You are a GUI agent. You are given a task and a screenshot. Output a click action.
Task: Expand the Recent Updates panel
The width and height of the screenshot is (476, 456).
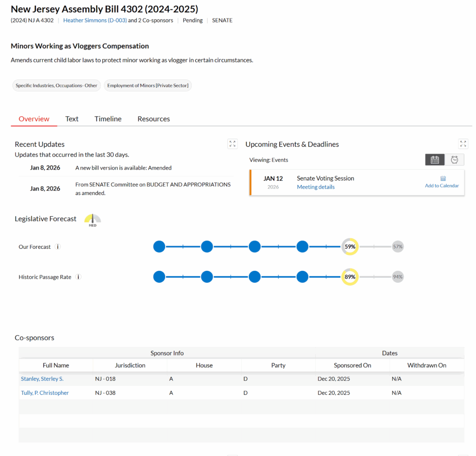pyautogui.click(x=232, y=144)
